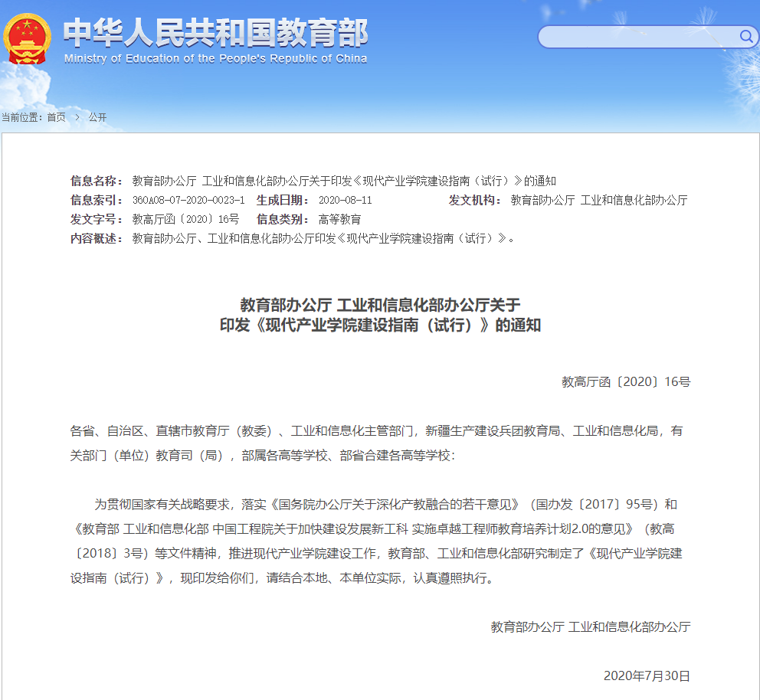The image size is (760, 700).
Task: Click the 信息类别 field label
Action: (x=282, y=220)
